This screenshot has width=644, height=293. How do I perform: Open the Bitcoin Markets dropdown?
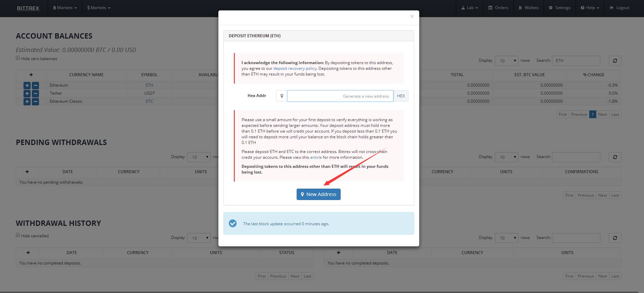[x=65, y=8]
